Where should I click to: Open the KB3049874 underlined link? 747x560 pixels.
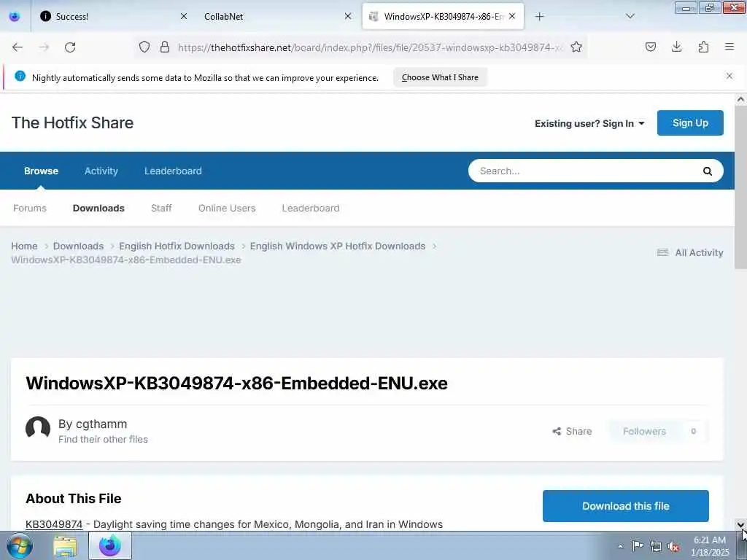(x=54, y=524)
